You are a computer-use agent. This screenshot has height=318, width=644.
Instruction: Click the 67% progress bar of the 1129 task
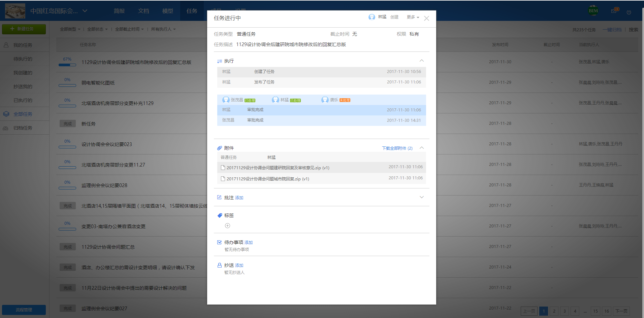pyautogui.click(x=67, y=65)
